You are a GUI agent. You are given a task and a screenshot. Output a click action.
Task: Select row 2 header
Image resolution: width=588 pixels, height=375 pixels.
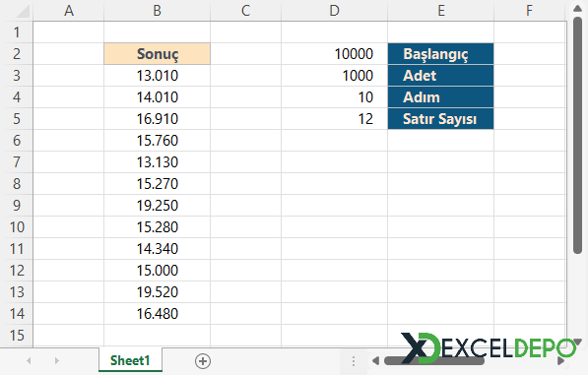pos(17,54)
